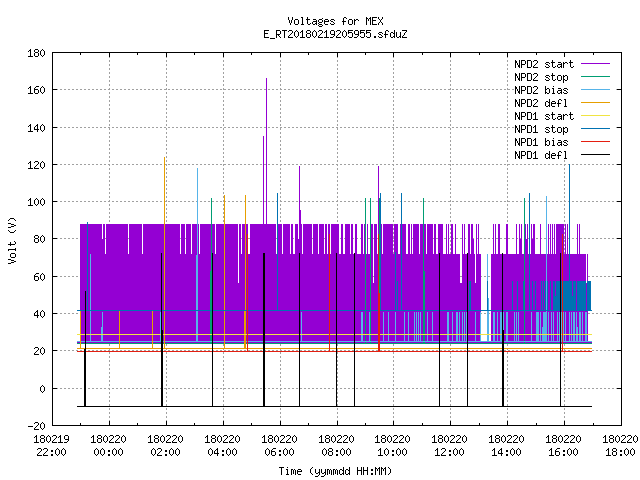Click the 'Time (yymmdd HH:MM)' x-axis label
The width and height of the screenshot is (640, 480).
click(x=335, y=471)
